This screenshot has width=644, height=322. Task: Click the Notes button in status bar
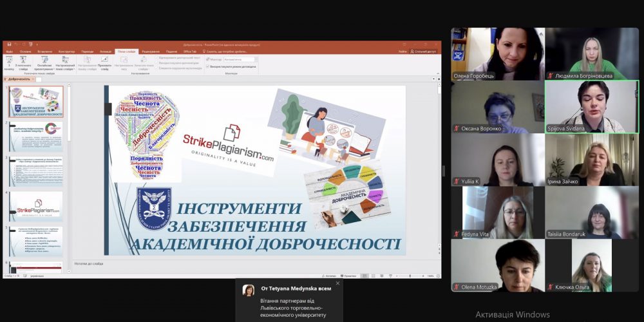pos(330,276)
